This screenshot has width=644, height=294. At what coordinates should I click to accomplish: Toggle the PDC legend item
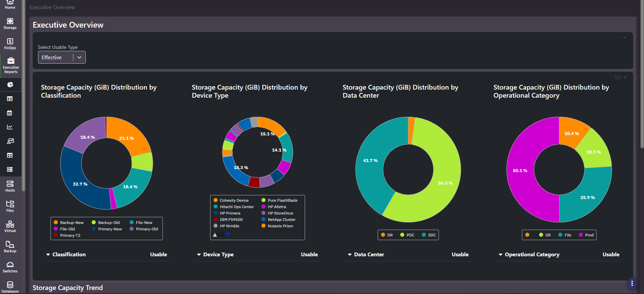pyautogui.click(x=407, y=235)
